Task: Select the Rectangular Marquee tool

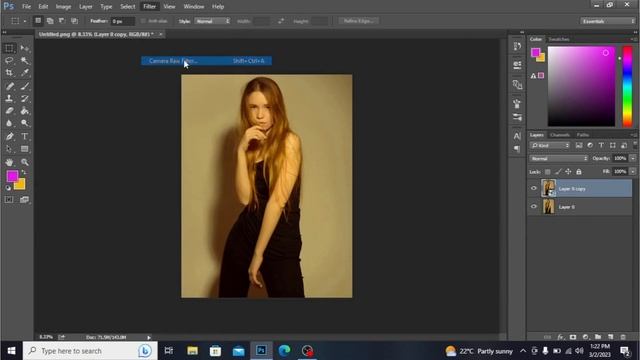Action: 9,48
